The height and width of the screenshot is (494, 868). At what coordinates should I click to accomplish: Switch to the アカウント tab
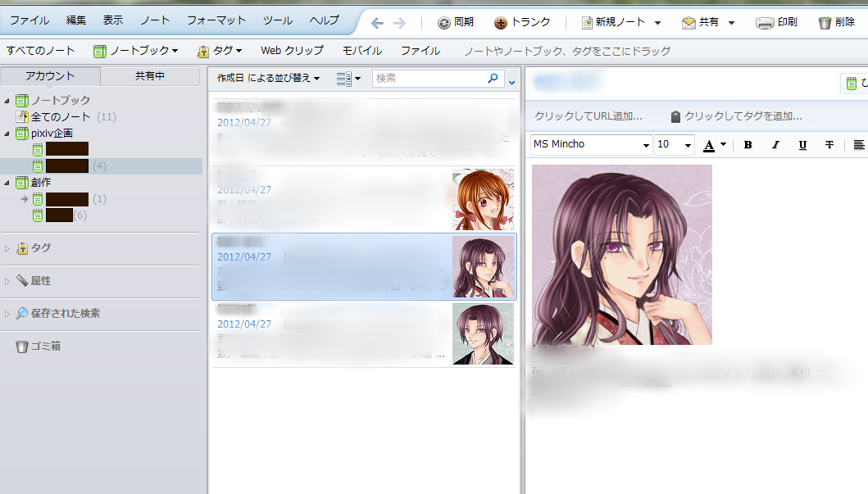50,76
